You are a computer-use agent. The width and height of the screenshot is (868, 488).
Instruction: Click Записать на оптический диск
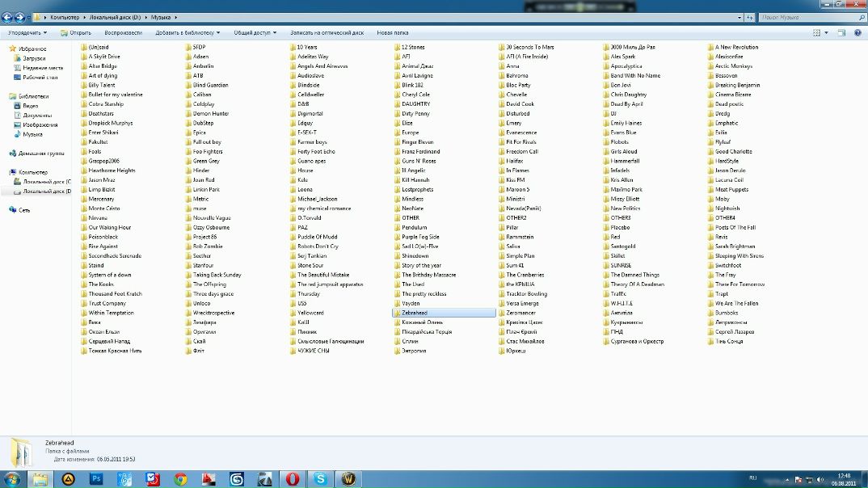[327, 32]
